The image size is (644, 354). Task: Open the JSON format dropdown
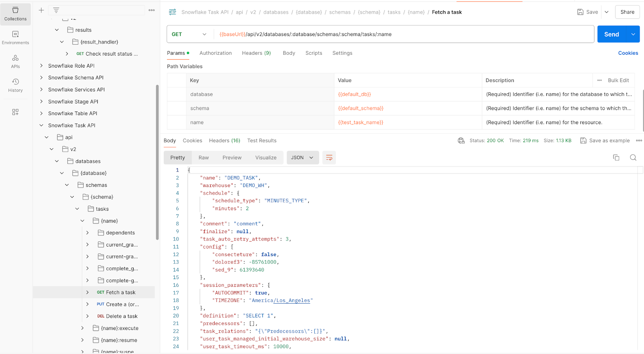(302, 157)
